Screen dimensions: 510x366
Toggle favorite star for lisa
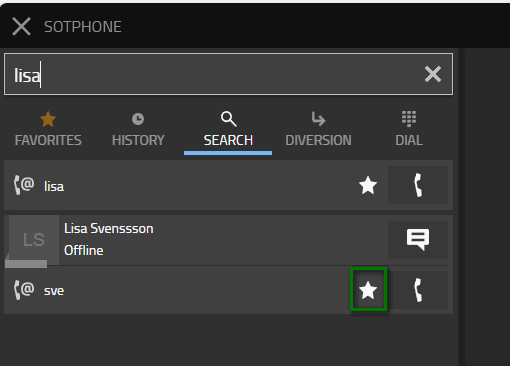click(368, 185)
